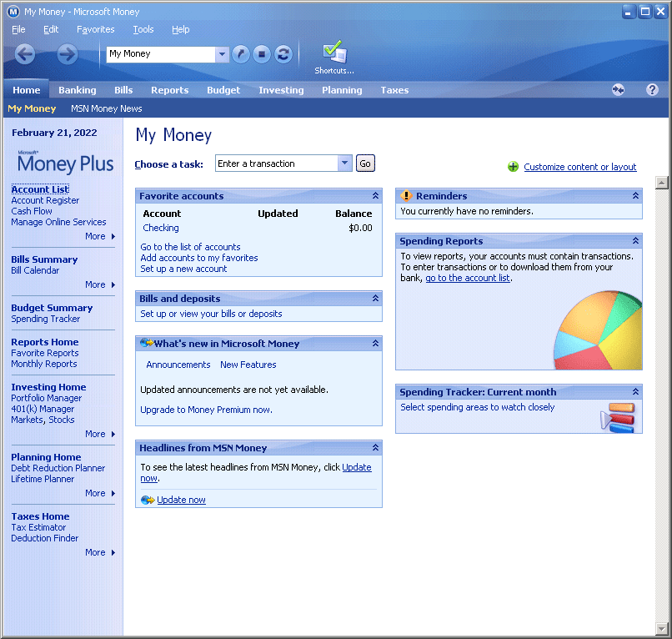The width and height of the screenshot is (672, 639).
Task: Click the Reminders exclamation warning icon
Action: [406, 196]
